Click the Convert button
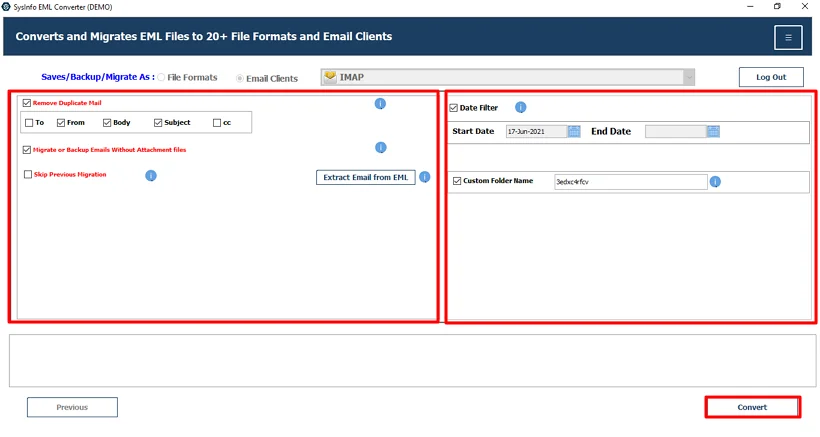Viewport: 820px width, 437px height. coord(752,407)
